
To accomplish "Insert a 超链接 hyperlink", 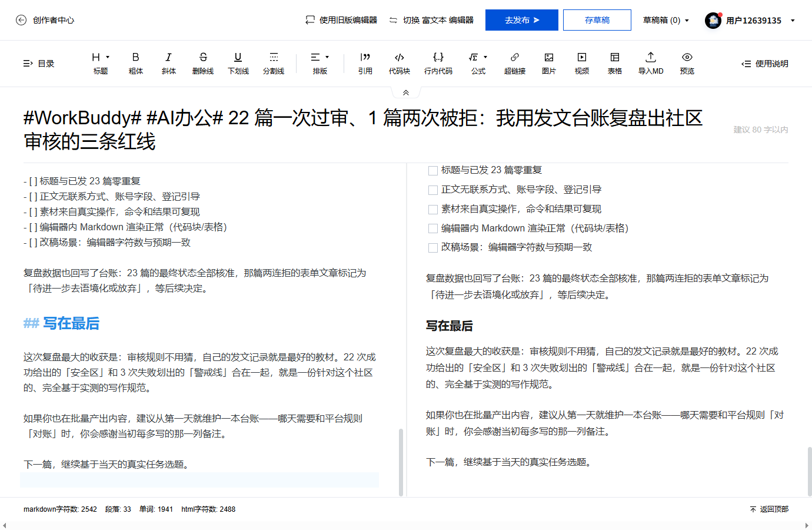I will tap(515, 64).
